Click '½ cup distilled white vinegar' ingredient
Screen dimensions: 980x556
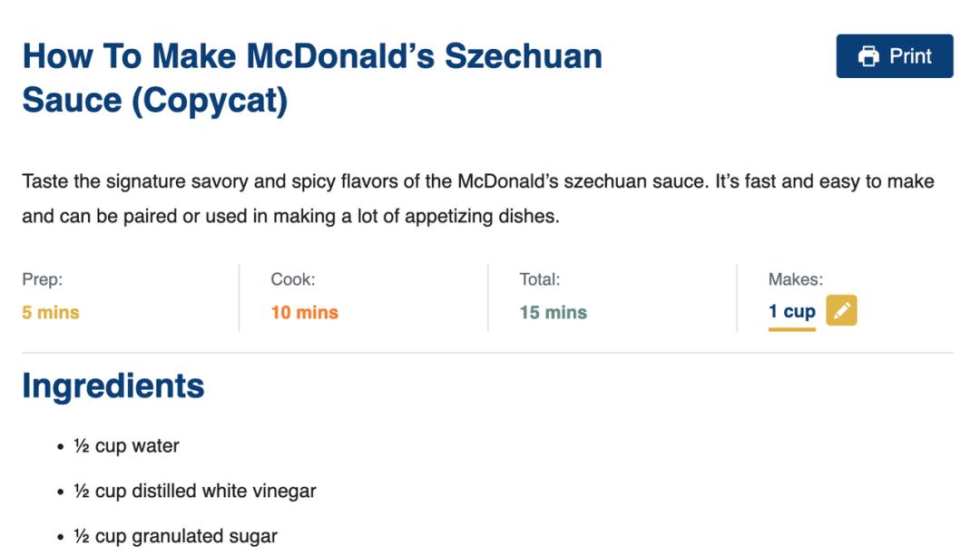(x=195, y=491)
